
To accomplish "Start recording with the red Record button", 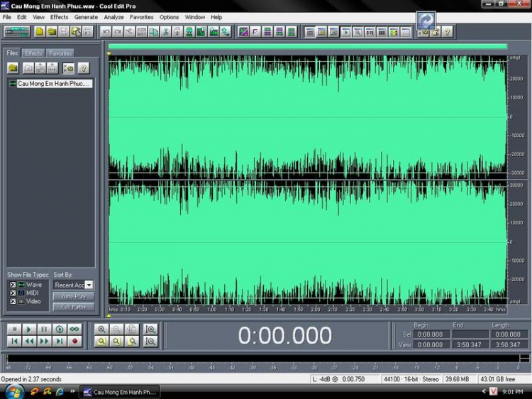I will pyautogui.click(x=74, y=341).
